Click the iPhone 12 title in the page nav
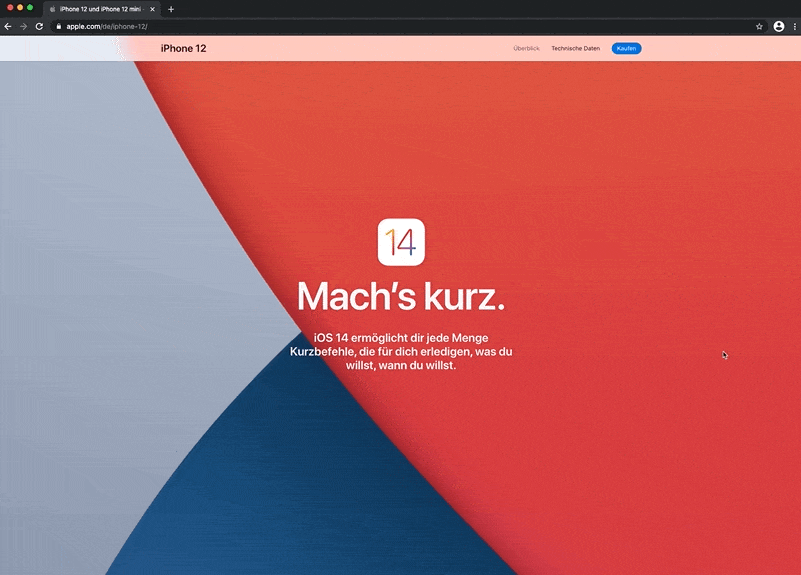 tap(183, 49)
